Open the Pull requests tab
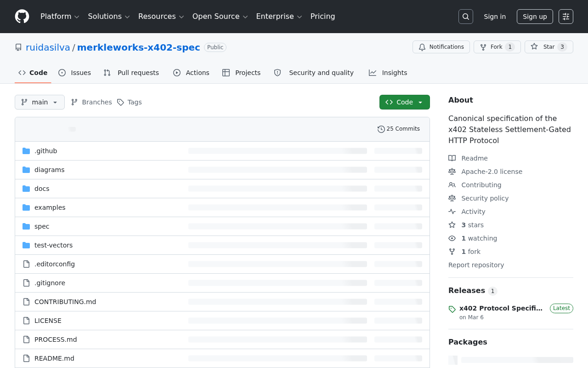The height and width of the screenshot is (368, 588). 131,73
